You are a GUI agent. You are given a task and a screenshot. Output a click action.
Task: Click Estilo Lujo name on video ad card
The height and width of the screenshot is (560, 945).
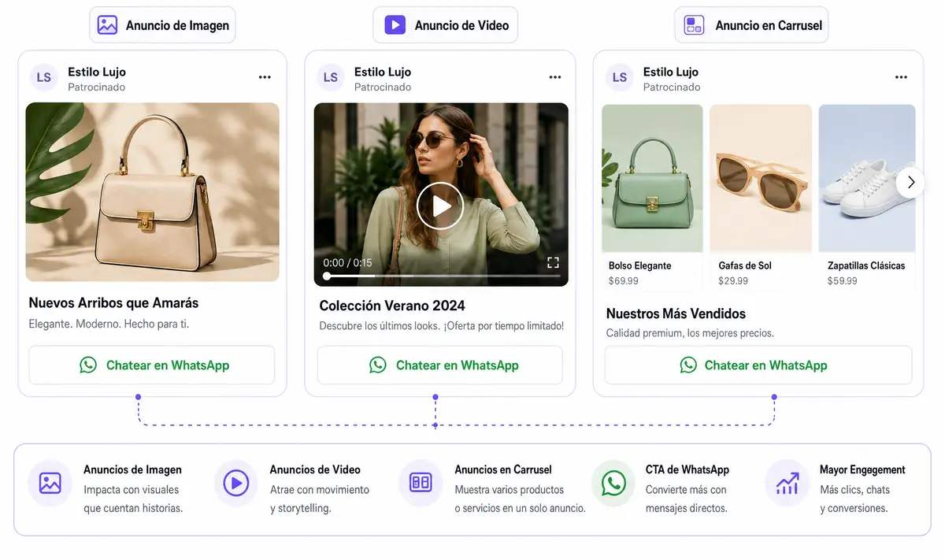pyautogui.click(x=383, y=72)
